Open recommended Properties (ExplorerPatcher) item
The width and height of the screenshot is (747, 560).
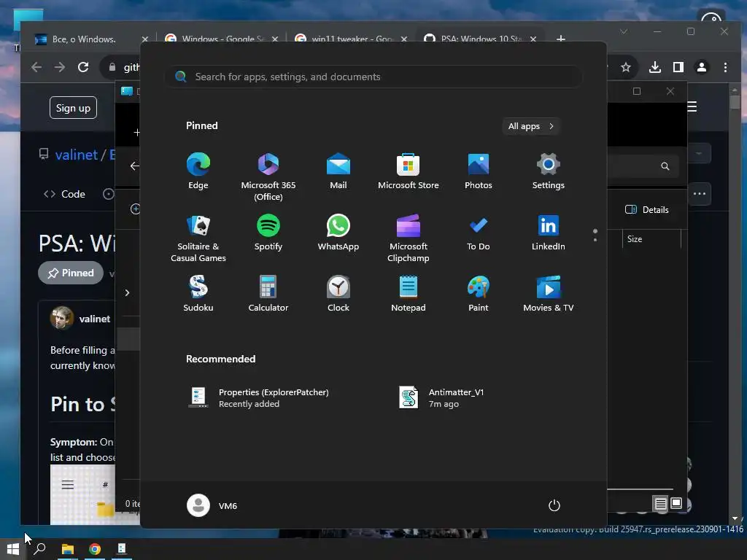click(x=260, y=397)
